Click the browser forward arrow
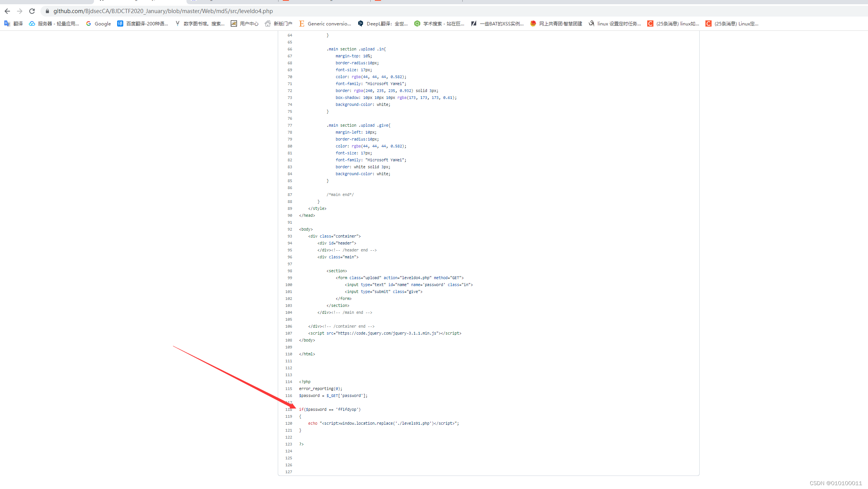Viewport: 868px width, 489px height. tap(20, 11)
